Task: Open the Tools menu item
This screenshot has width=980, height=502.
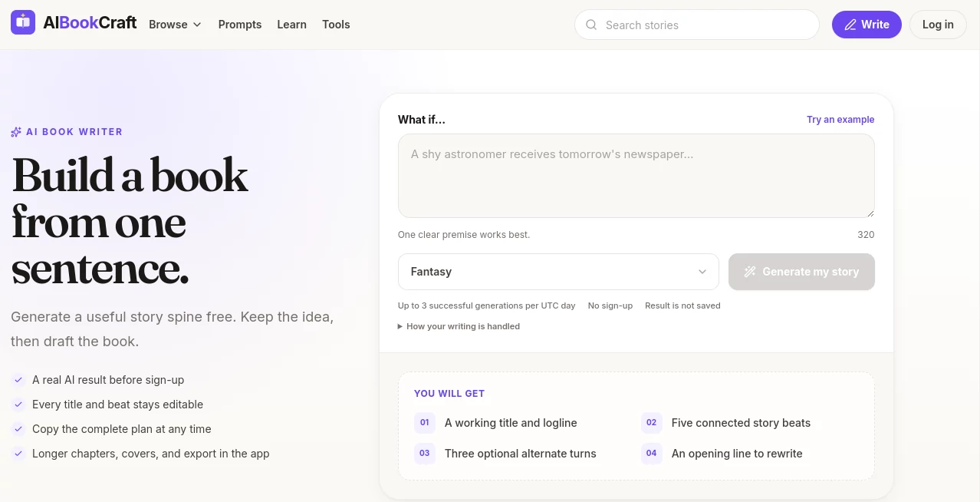Action: click(x=336, y=25)
